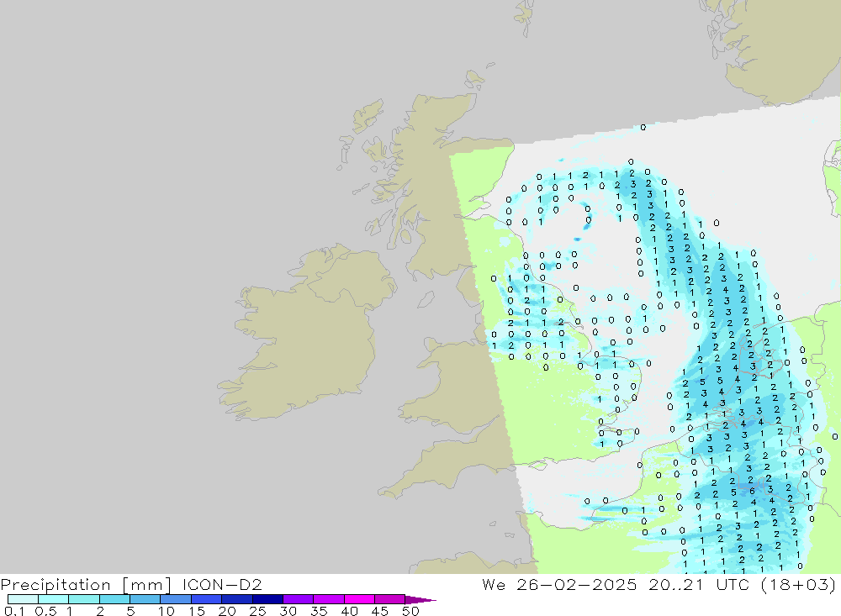
Task: Click the 0.5–1 mm legend color swatch
Action: [x=53, y=599]
